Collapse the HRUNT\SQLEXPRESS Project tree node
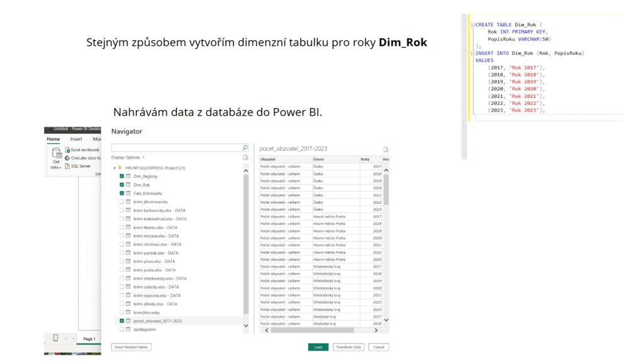Image resolution: width=644 pixels, height=361 pixels. [x=114, y=168]
